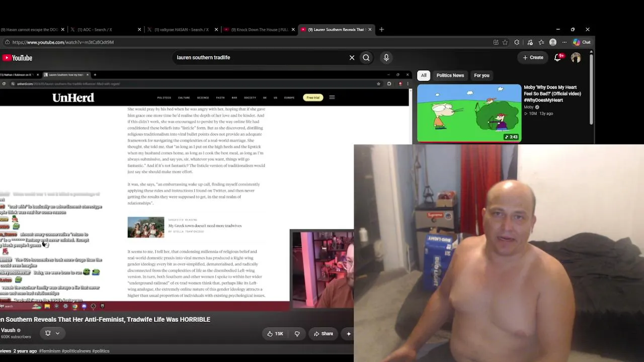644x362 pixels.
Task: Like the video (15K thumbs up)
Action: [275, 334]
